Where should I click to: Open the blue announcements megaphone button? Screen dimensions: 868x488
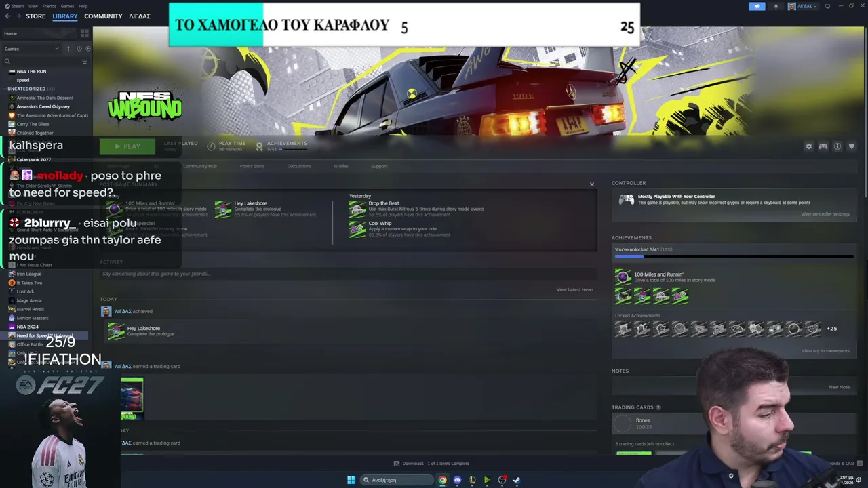coord(757,7)
